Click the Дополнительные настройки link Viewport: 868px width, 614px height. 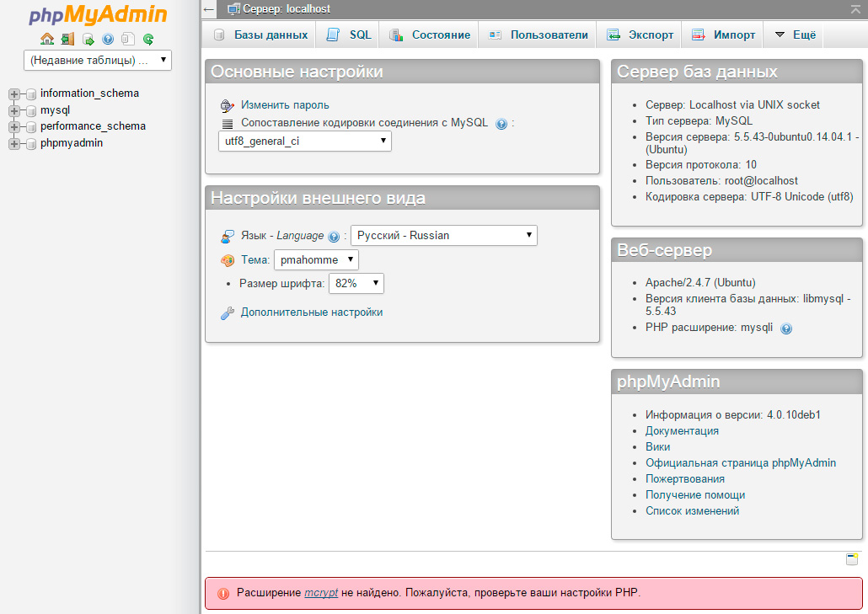312,312
